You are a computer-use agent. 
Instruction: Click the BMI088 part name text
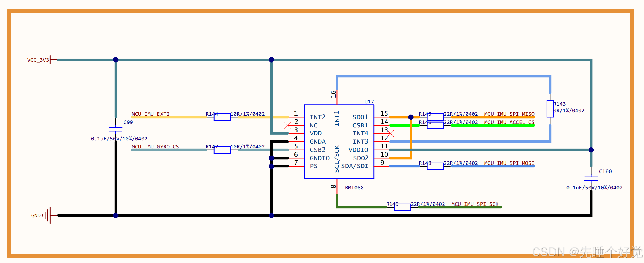pyautogui.click(x=354, y=188)
